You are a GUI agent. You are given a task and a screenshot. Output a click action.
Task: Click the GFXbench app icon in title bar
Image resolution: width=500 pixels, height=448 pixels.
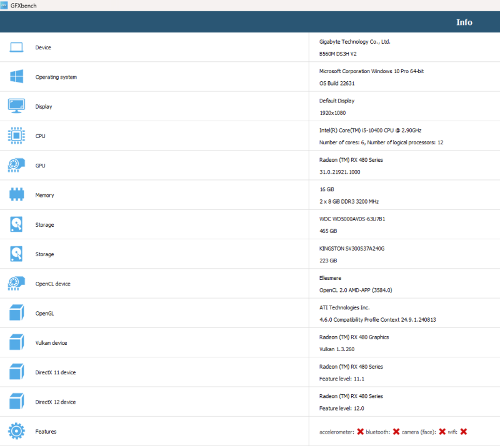[x=4, y=5]
